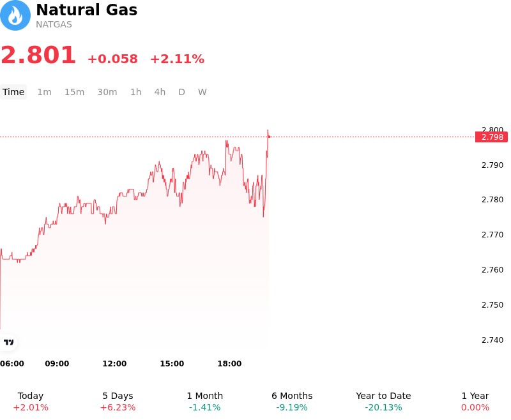The height and width of the screenshot is (420, 511).
Task: Open the Today +2.01% performance
Action: [31, 401]
